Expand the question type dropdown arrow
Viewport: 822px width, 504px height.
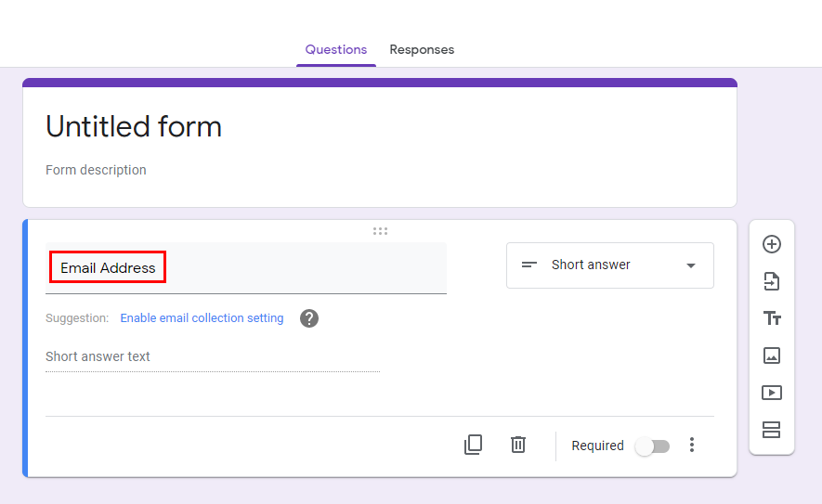(691, 265)
